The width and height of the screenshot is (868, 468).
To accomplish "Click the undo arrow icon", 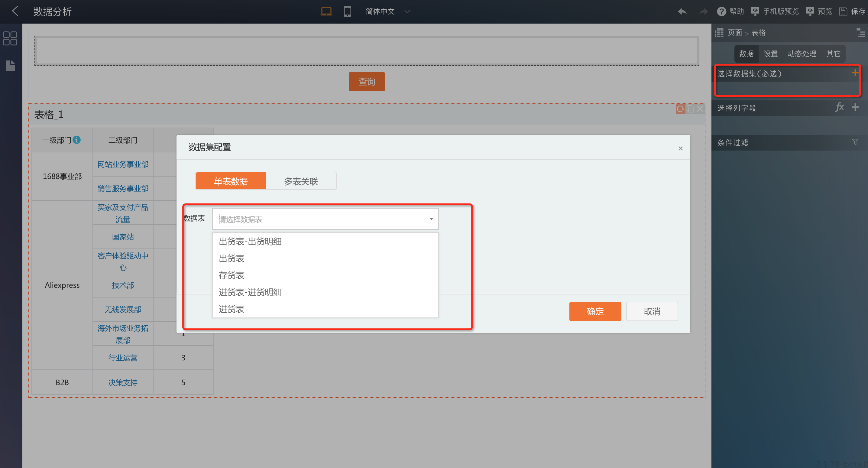I will click(682, 11).
